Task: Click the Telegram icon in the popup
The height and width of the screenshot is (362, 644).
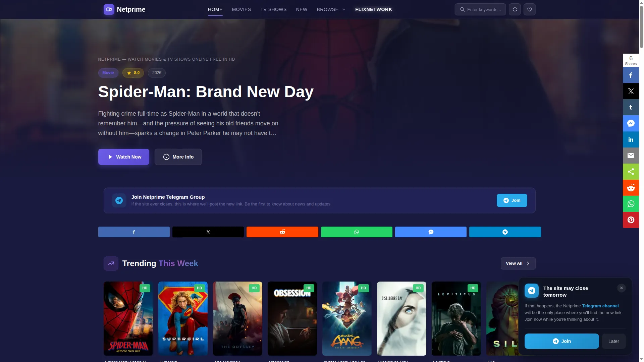Action: tap(532, 291)
